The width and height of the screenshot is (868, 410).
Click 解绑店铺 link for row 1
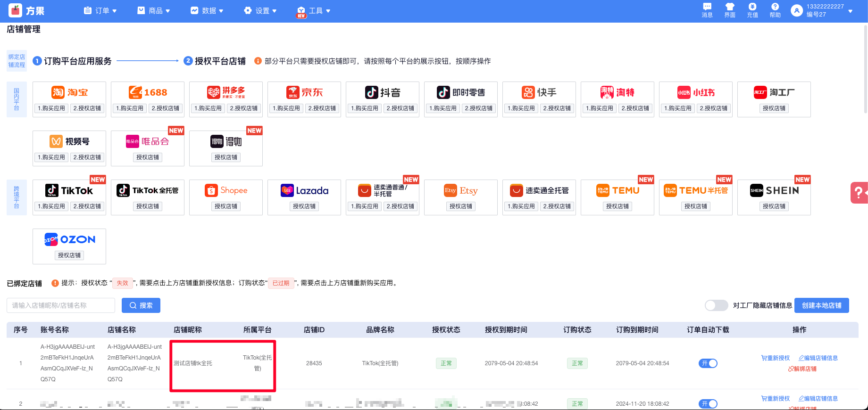point(802,369)
